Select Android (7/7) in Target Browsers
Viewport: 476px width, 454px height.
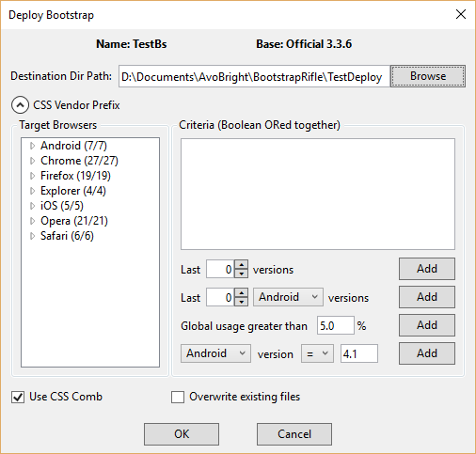(x=73, y=146)
